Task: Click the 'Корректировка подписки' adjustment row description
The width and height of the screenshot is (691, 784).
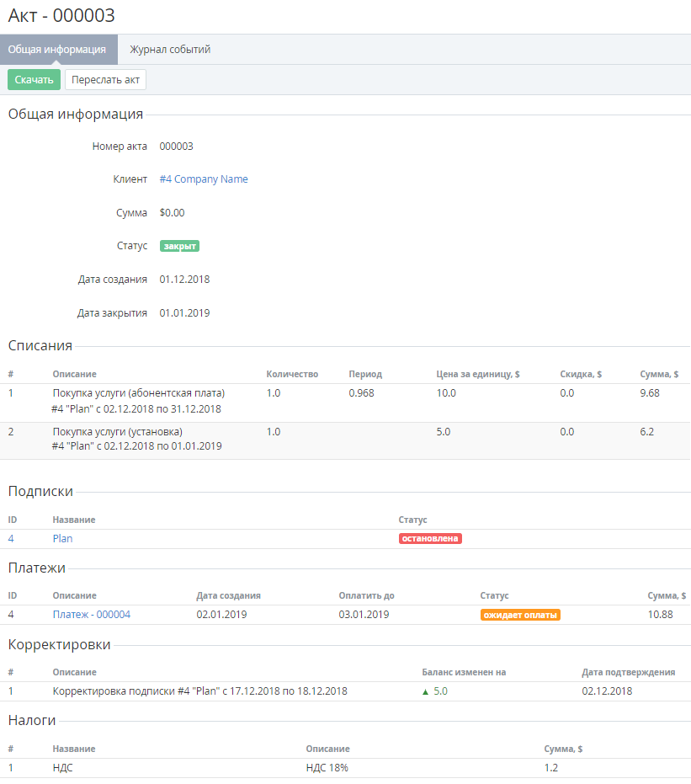Action: [x=199, y=691]
